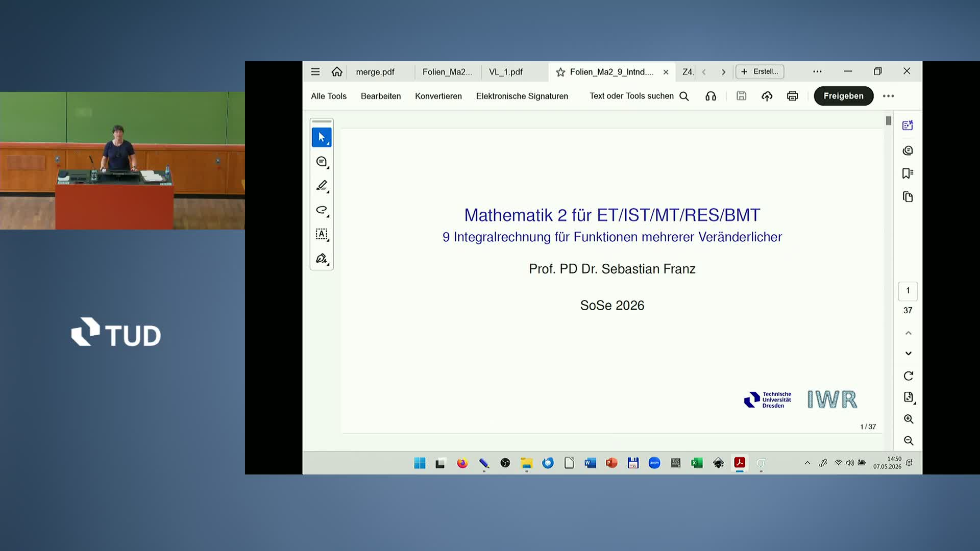This screenshot has width=980, height=551.
Task: Expand hidden system tray icons
Action: pos(807,463)
